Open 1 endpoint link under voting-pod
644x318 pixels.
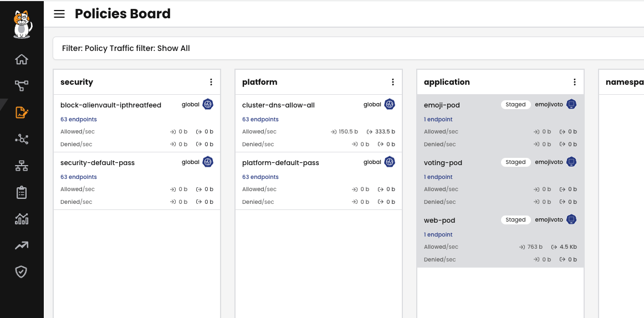tap(438, 177)
